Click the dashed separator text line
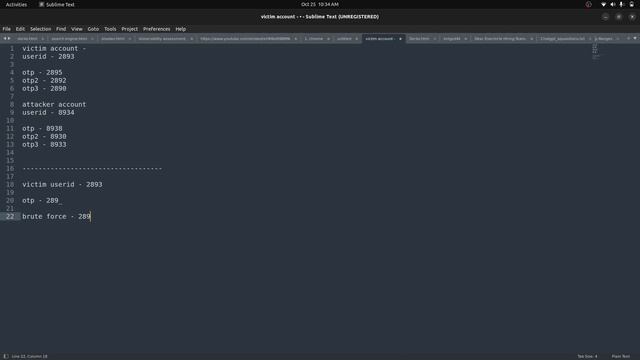This screenshot has width=640, height=360. tap(92, 169)
